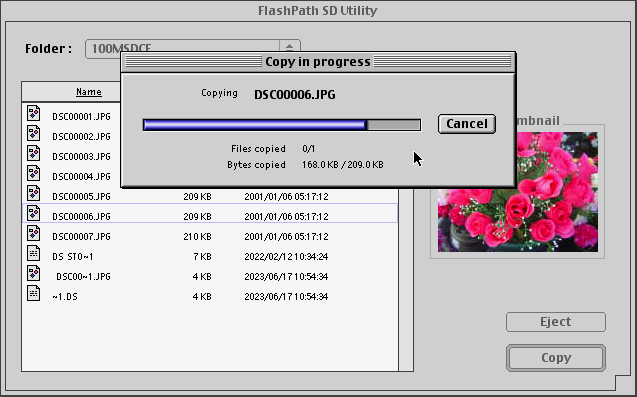637x397 pixels.
Task: Select file name DSC00003.JPG
Action: click(x=81, y=156)
